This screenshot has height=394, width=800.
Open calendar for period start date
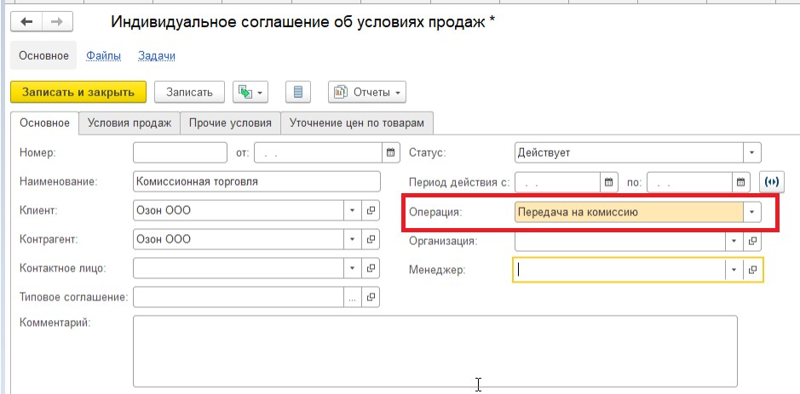pyautogui.click(x=608, y=182)
